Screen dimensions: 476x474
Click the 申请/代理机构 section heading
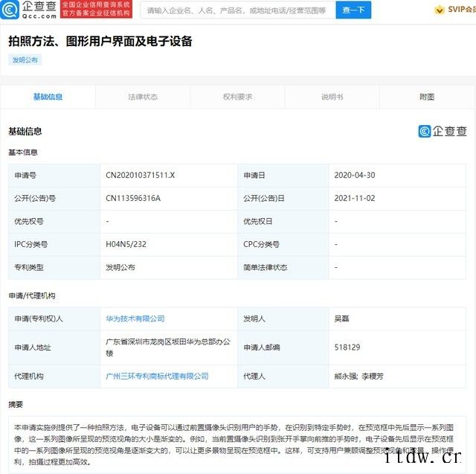32,295
